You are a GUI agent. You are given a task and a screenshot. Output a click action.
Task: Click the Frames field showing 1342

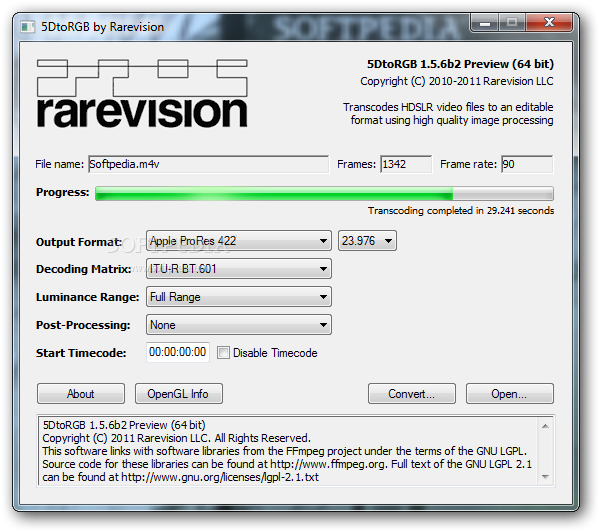point(406,164)
